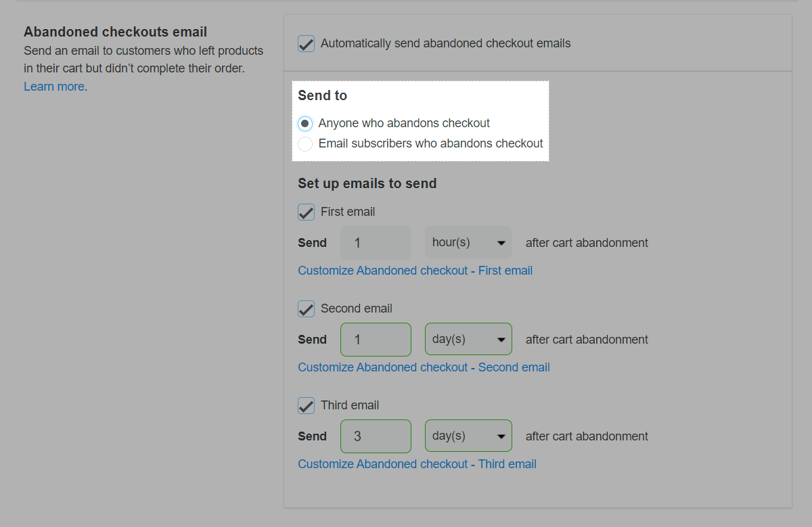The image size is (812, 527).
Task: Open Customize Abandoned checkout - First email
Action: (x=415, y=271)
